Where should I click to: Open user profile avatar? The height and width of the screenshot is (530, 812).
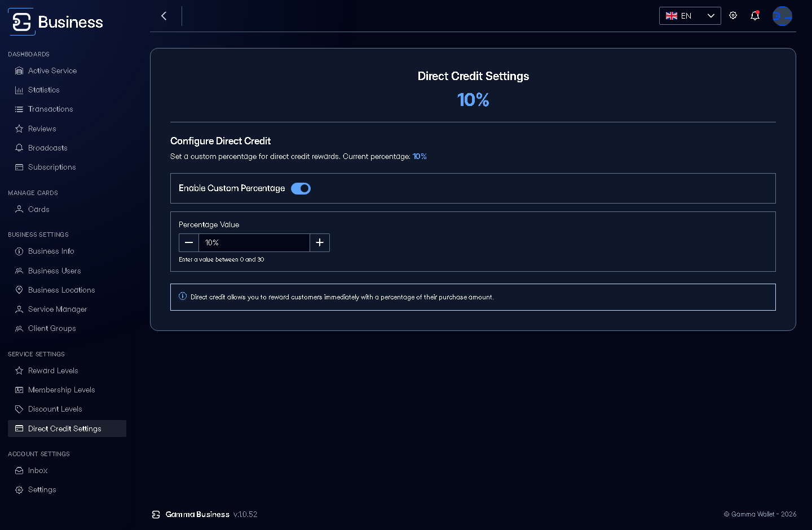coord(782,16)
